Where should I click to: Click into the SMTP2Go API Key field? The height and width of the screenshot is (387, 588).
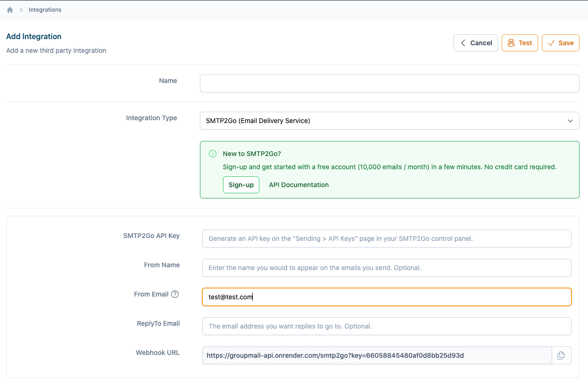(x=386, y=239)
